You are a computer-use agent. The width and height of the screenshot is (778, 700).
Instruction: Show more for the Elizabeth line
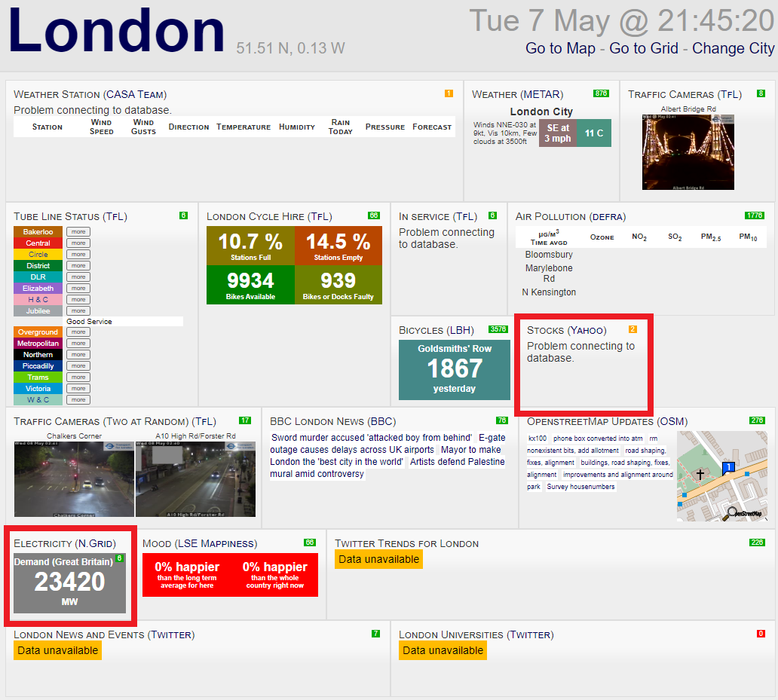[78, 288]
